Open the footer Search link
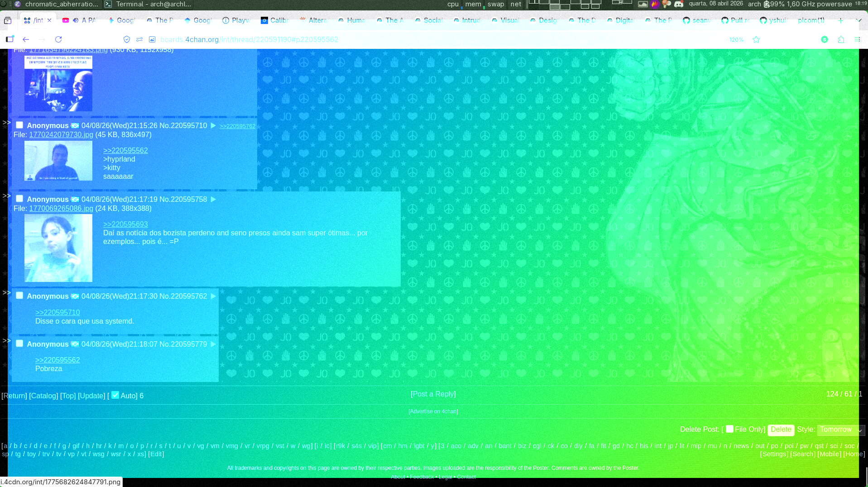Viewport: 868px width, 487px height. click(x=803, y=454)
